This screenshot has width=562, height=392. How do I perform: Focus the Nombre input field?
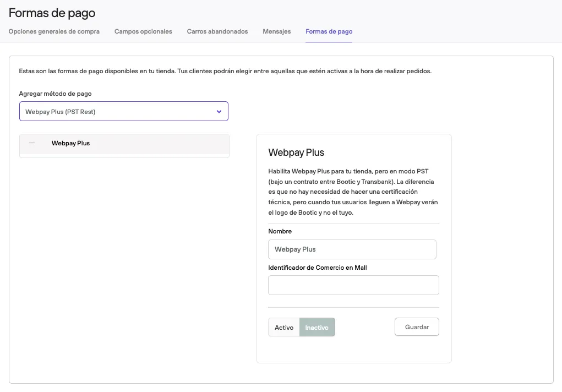point(352,249)
